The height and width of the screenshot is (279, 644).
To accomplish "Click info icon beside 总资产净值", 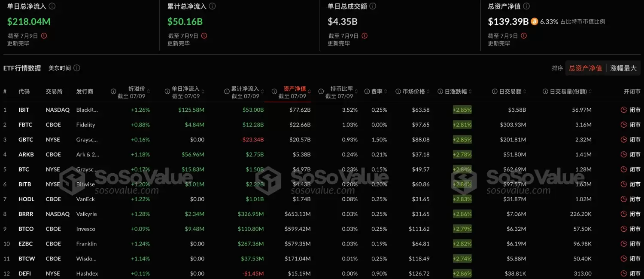I will pyautogui.click(x=526, y=6).
